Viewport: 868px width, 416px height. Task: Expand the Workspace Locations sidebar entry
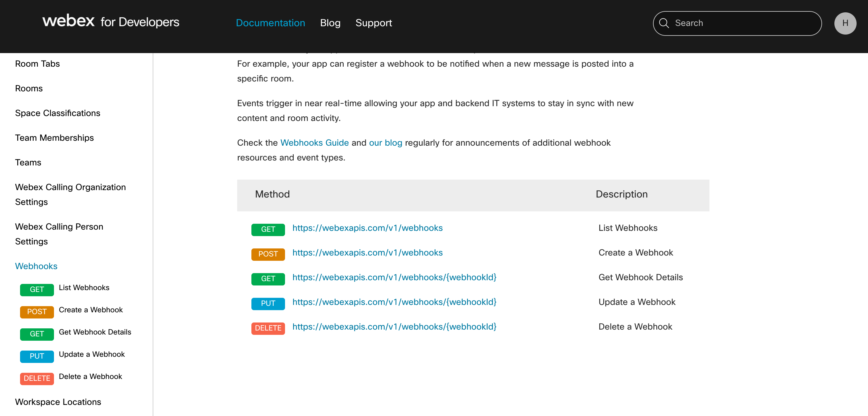58,401
